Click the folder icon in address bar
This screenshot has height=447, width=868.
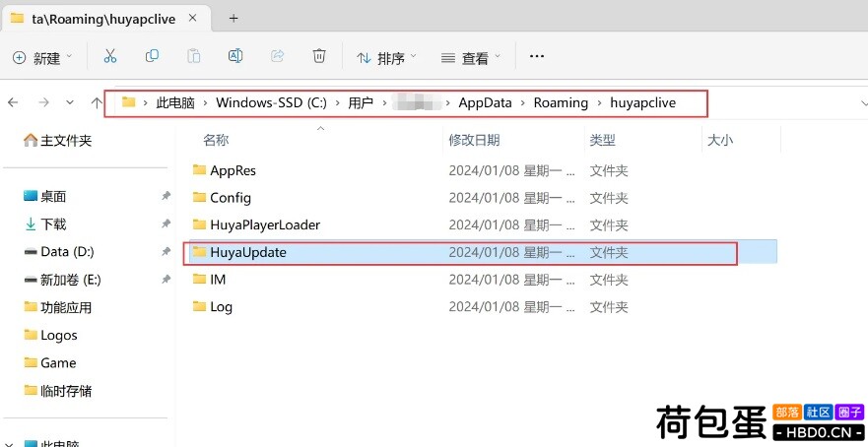coord(129,101)
